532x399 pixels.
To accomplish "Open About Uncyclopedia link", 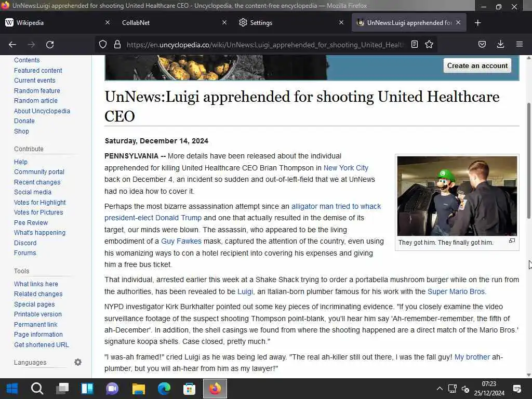I will 42,111.
